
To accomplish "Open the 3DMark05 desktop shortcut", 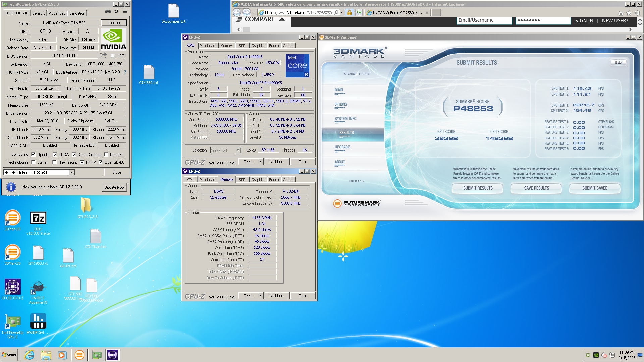I will [12, 220].
